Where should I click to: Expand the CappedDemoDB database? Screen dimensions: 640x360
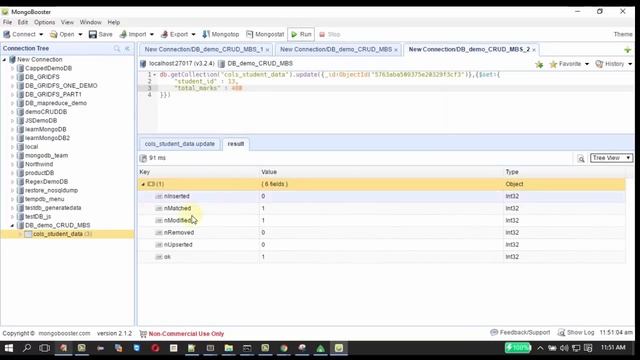coord(12,68)
